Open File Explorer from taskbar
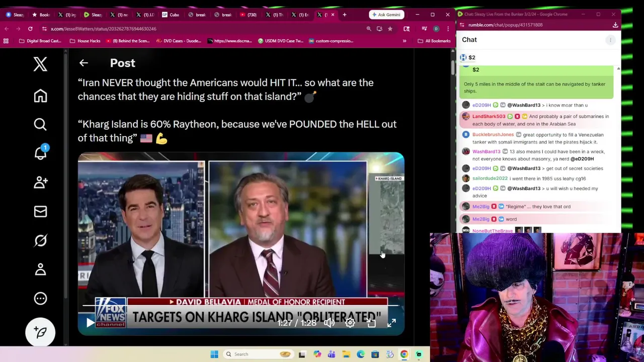The width and height of the screenshot is (644, 362). click(x=346, y=354)
